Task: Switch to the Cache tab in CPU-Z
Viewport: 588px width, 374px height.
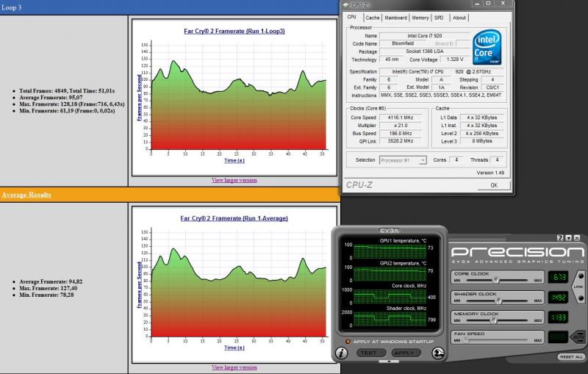Action: pos(373,18)
